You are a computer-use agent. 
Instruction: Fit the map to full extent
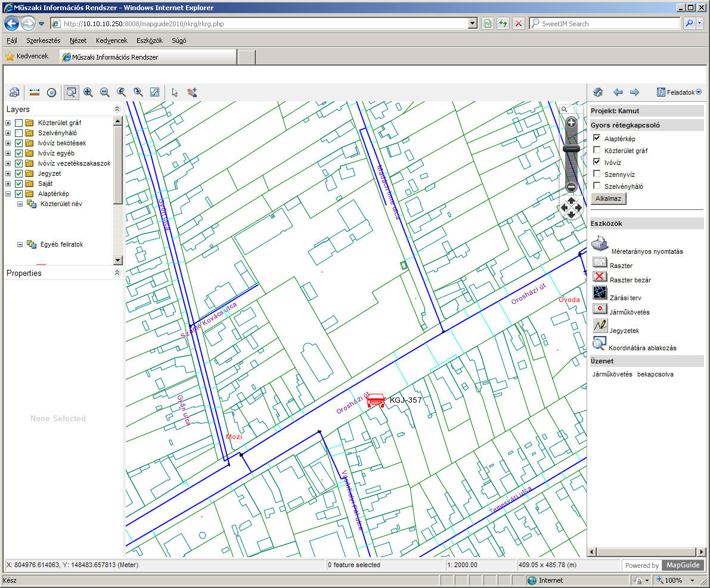click(155, 92)
